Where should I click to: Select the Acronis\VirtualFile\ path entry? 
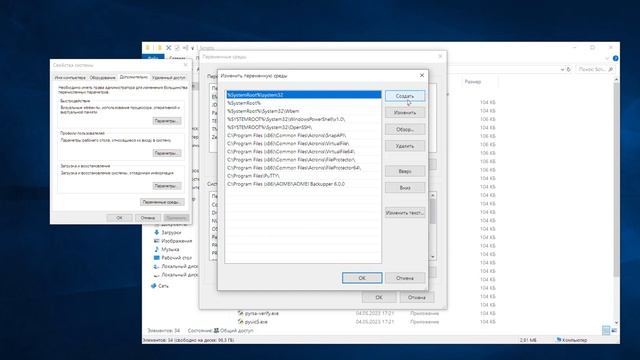pyautogui.click(x=304, y=144)
